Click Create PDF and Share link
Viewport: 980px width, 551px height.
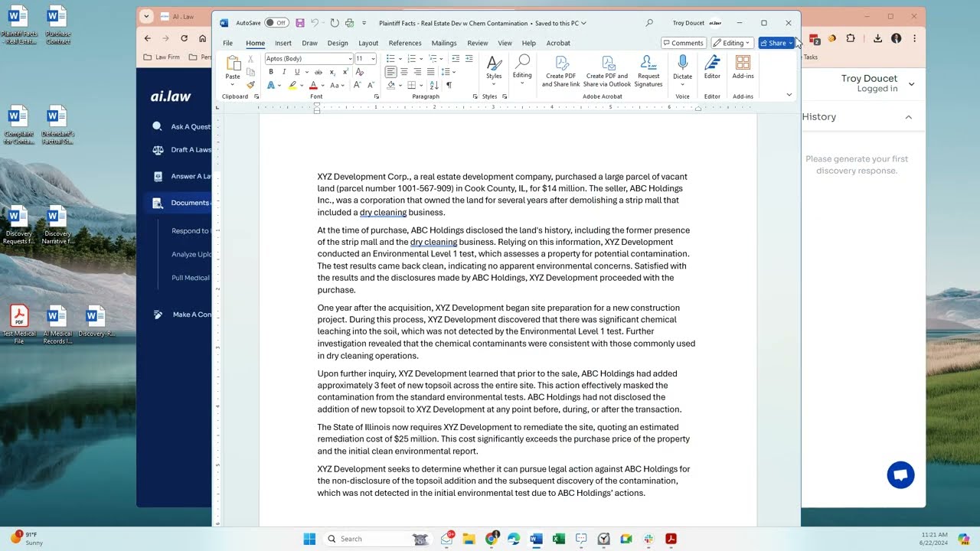[561, 71]
